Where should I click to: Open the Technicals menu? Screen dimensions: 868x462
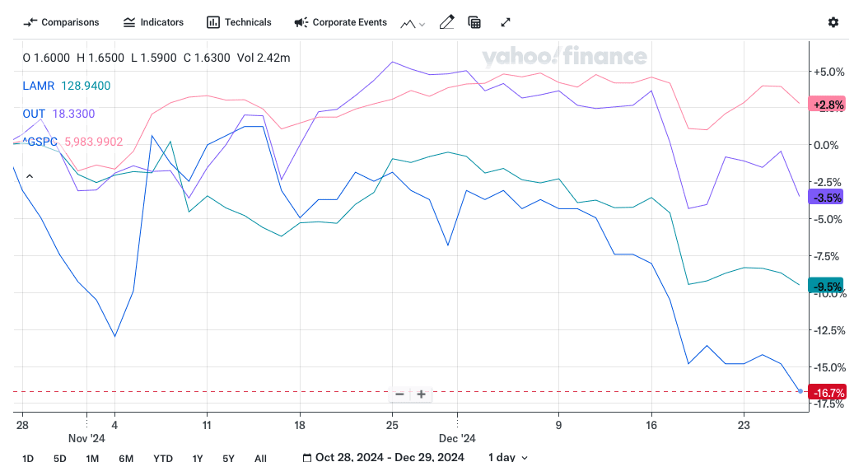239,22
